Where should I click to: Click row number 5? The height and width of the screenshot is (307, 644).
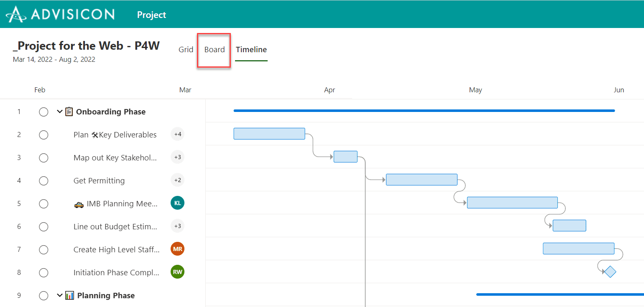(19, 204)
